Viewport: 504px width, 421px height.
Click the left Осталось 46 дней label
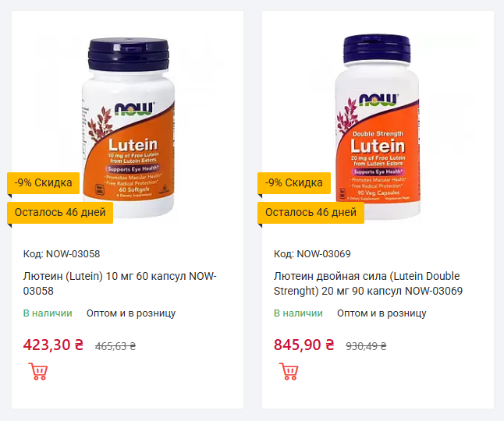60,212
